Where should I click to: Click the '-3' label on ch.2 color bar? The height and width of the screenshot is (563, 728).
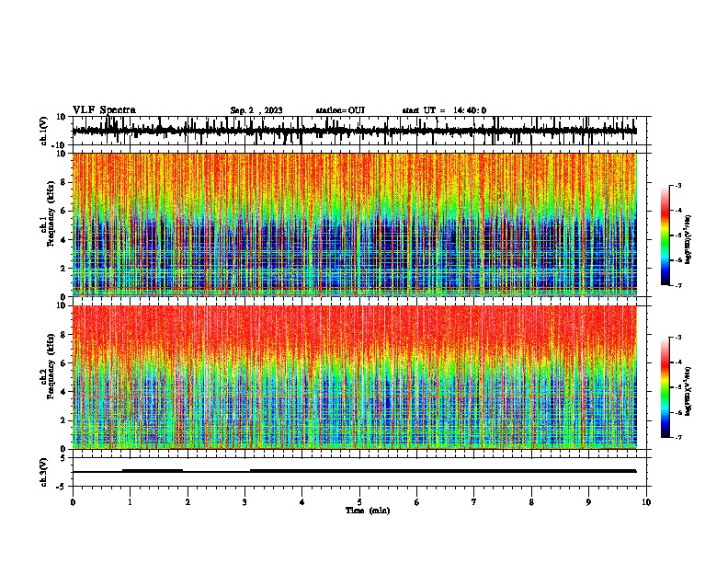click(677, 338)
